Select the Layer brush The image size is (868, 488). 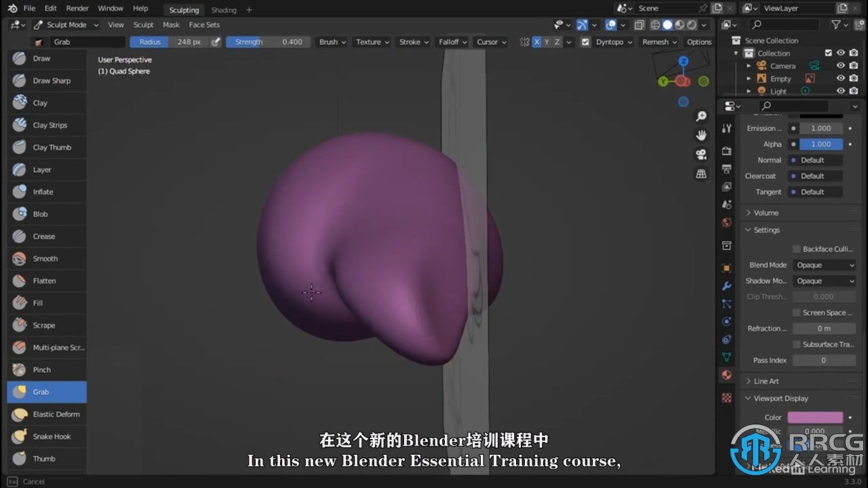(x=47, y=170)
